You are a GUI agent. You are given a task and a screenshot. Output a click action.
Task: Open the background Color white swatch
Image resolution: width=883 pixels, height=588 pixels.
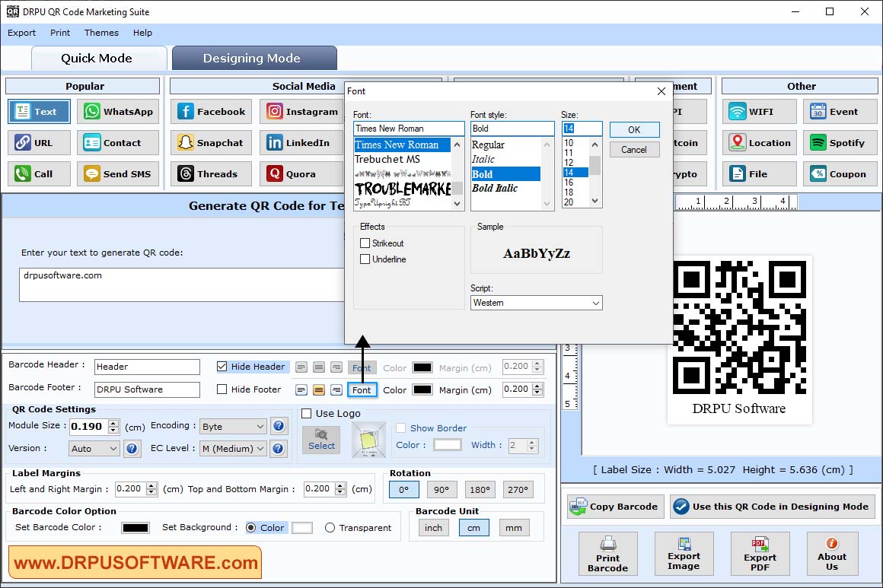coord(302,528)
